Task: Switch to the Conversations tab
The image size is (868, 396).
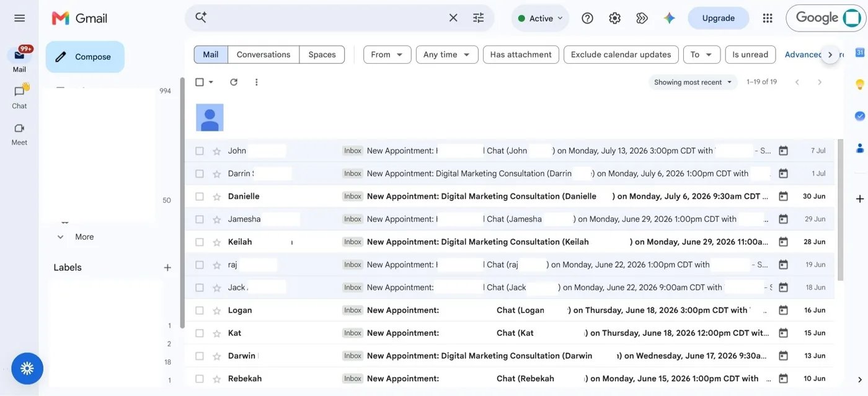Action: tap(263, 55)
